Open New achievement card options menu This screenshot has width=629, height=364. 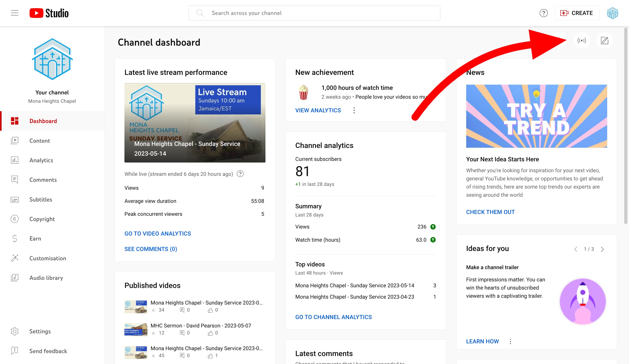tap(354, 110)
